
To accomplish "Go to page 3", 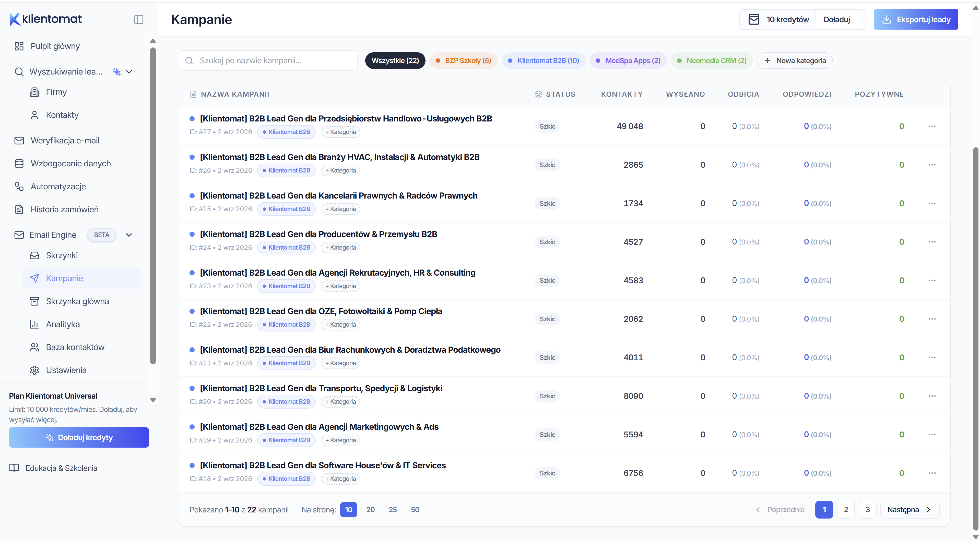I will [867, 509].
